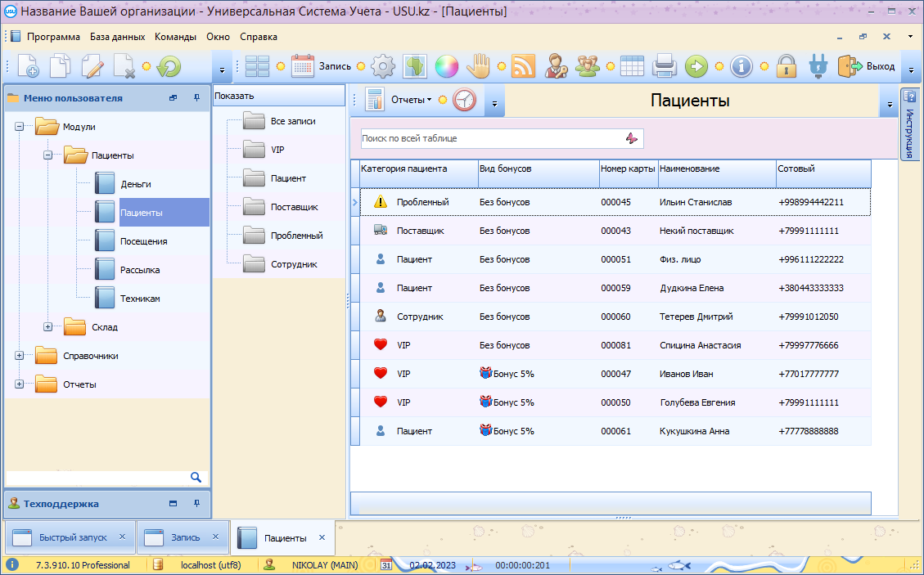Collapse the Модули tree node
Screen dimensions: 924x575
(x=19, y=127)
